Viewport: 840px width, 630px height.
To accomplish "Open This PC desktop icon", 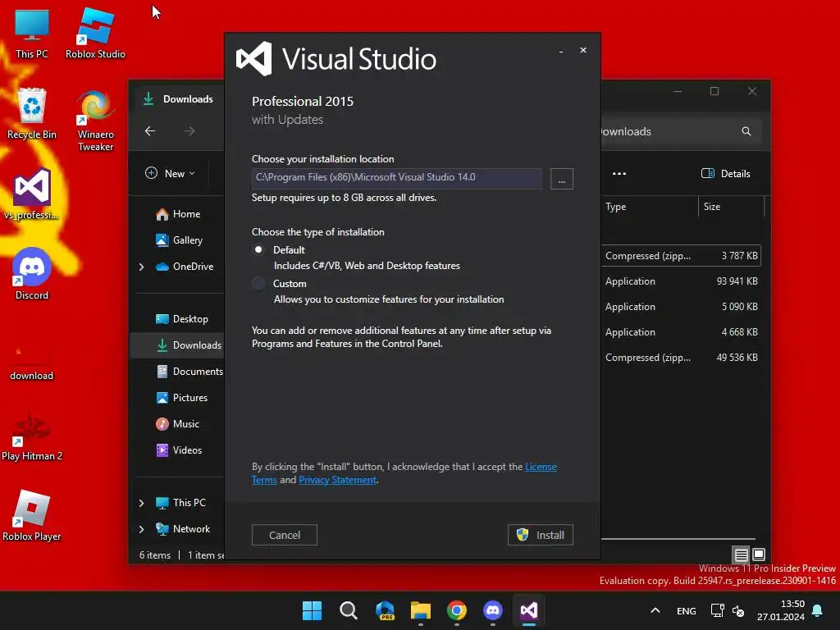I will pos(32,34).
